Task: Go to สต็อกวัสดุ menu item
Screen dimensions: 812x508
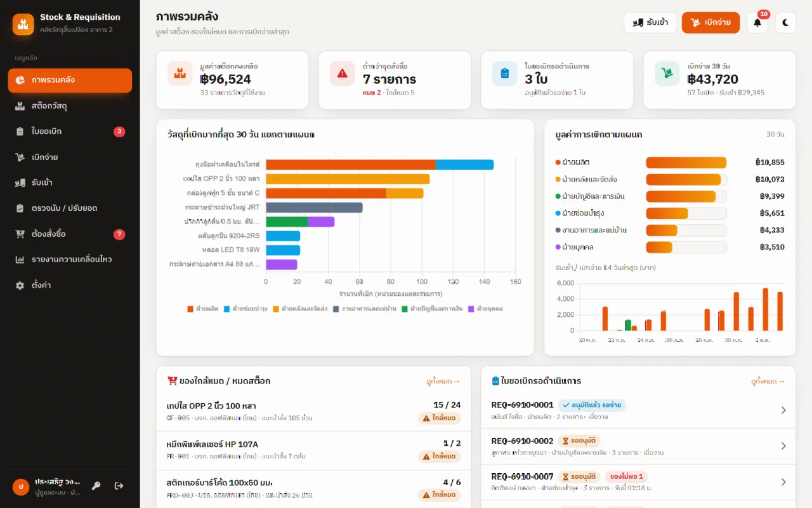Action: pyautogui.click(x=70, y=106)
